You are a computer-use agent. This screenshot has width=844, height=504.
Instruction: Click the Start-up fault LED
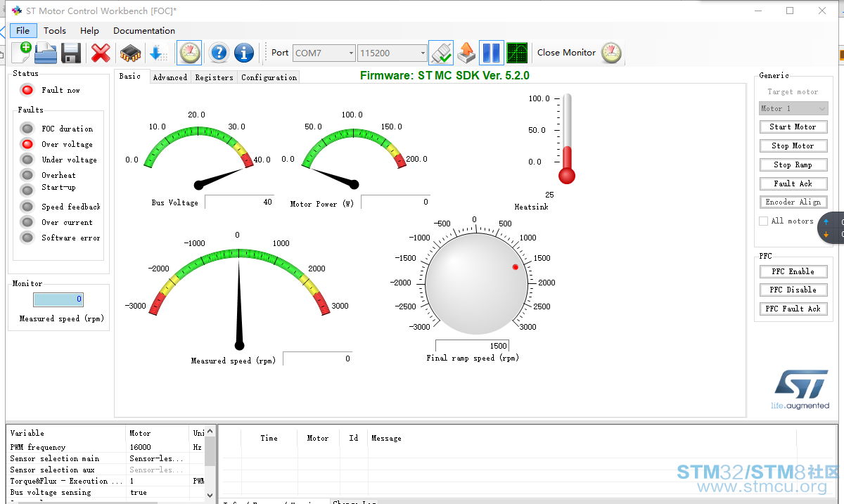[27, 190]
